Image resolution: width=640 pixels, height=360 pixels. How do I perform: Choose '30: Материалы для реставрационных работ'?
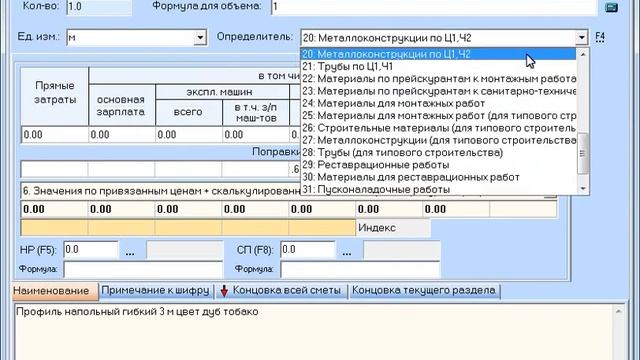[438, 177]
